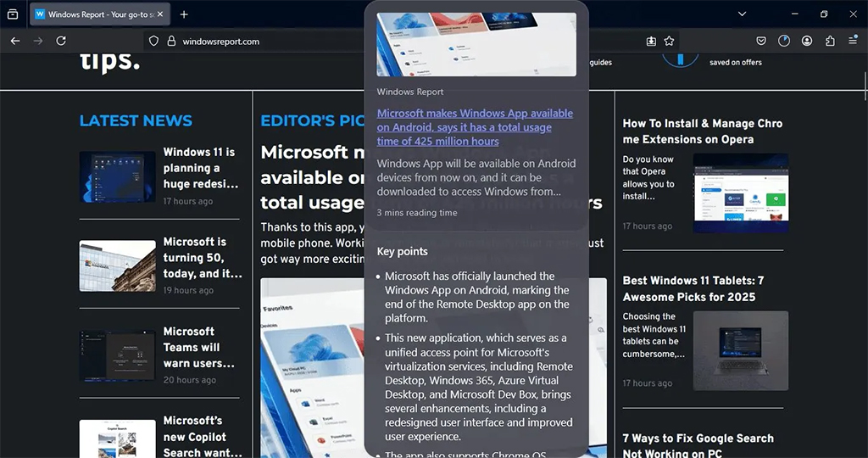Close the Windows Report tab

(x=160, y=14)
